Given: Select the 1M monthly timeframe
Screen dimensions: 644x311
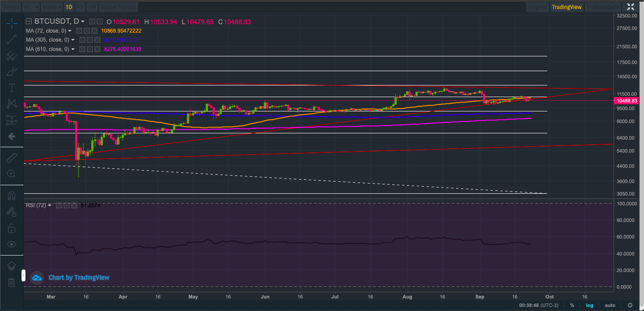Looking at the screenshot, I should click(92, 7).
